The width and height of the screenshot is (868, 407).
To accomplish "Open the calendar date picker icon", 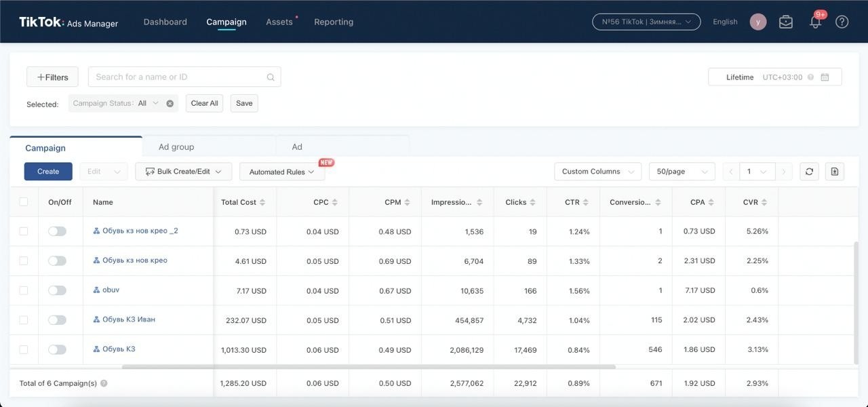I will (x=825, y=77).
